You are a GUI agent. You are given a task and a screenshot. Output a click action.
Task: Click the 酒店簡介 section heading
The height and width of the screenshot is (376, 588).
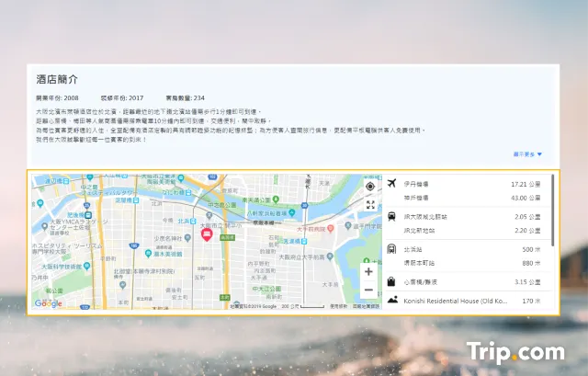[57, 80]
